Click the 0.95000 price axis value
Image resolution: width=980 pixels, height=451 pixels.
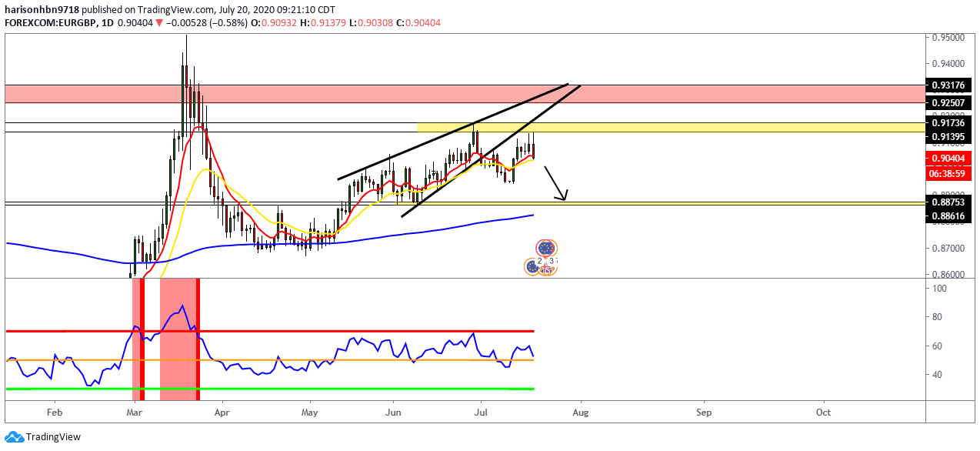coord(948,37)
